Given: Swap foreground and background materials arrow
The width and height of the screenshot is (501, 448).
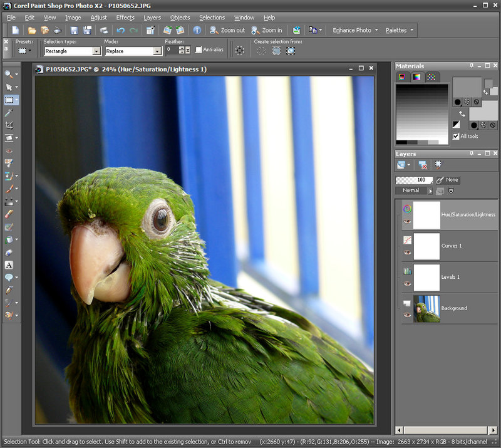Looking at the screenshot, I should tap(462, 114).
